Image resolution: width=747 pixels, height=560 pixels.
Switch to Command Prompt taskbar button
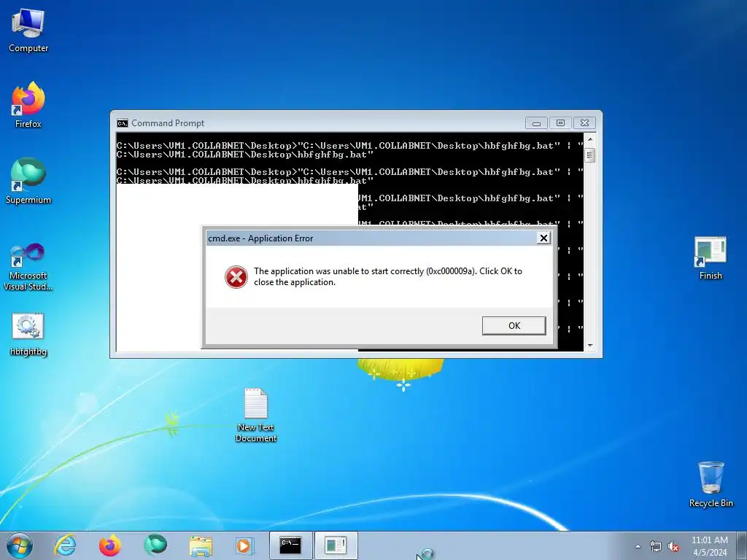290,545
